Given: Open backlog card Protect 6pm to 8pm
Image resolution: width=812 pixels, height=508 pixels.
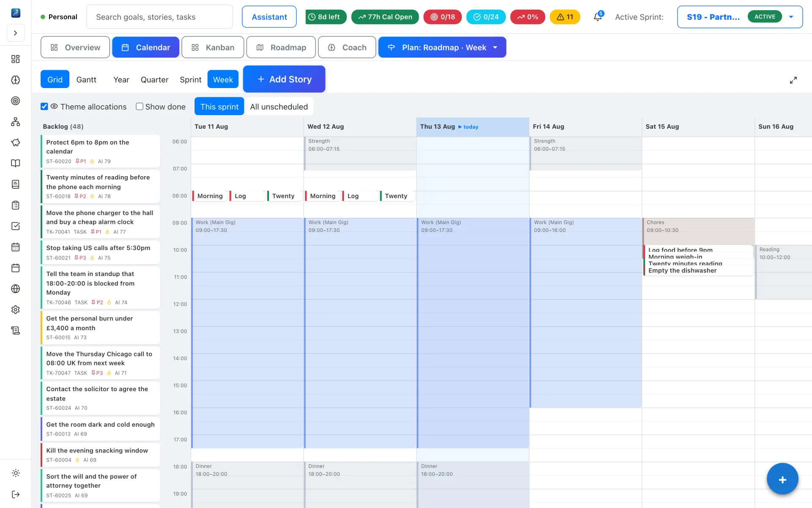Looking at the screenshot, I should pos(100,151).
